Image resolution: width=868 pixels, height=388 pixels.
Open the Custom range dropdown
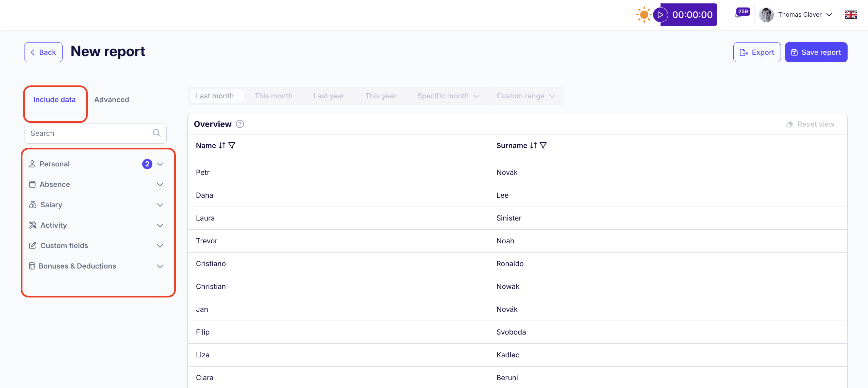[525, 96]
